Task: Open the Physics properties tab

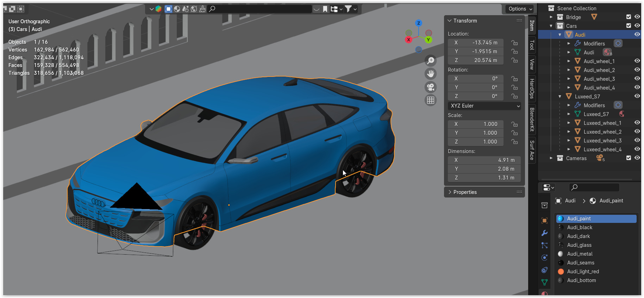Action: click(544, 258)
